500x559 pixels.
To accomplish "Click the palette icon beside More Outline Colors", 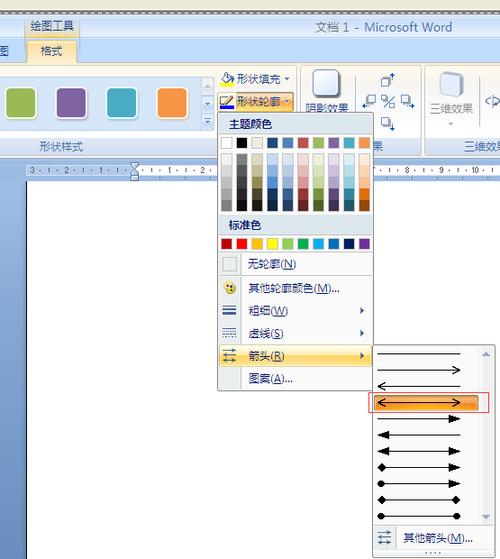I will (x=230, y=288).
